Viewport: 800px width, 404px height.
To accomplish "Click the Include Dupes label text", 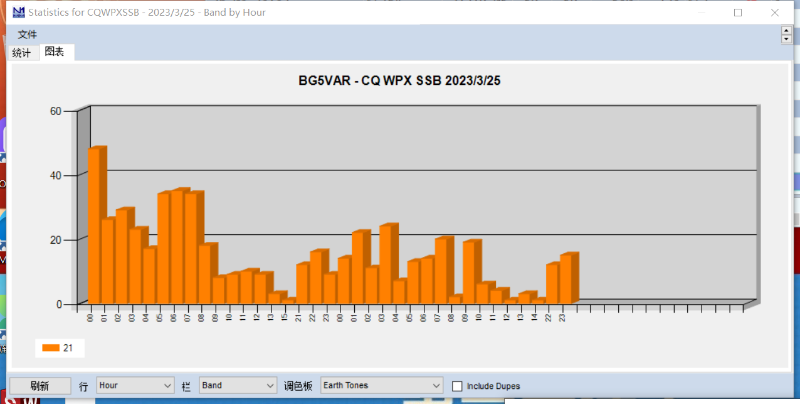I will [x=493, y=386].
